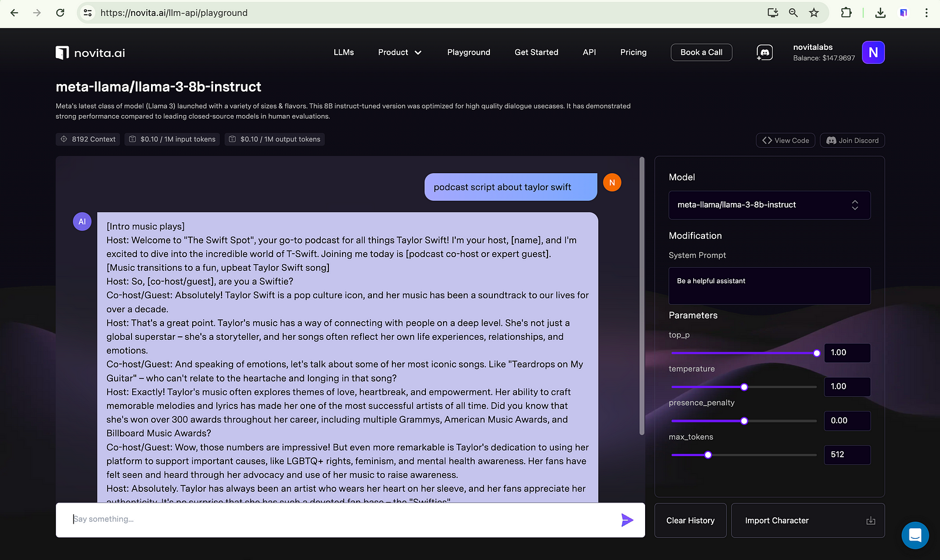The image size is (940, 560).
Task: Click the '[Intro music plays]' line
Action: pyautogui.click(x=146, y=227)
